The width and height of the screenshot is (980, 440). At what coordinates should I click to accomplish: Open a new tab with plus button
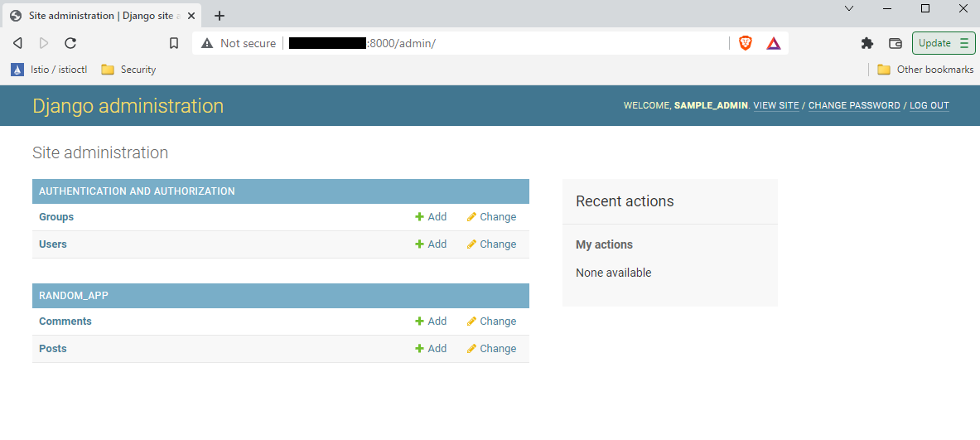pyautogui.click(x=220, y=16)
